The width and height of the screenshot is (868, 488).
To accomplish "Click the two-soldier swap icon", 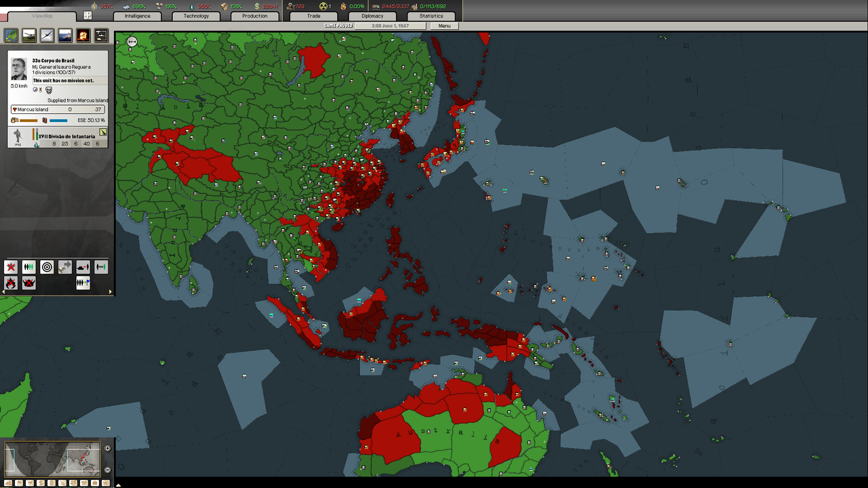I will click(101, 267).
